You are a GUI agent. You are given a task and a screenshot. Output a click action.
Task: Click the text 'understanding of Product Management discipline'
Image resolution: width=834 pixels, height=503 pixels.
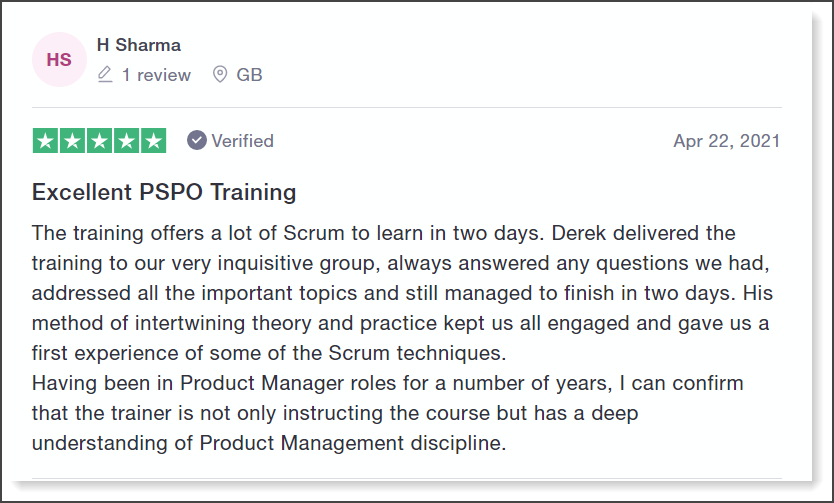click(268, 443)
